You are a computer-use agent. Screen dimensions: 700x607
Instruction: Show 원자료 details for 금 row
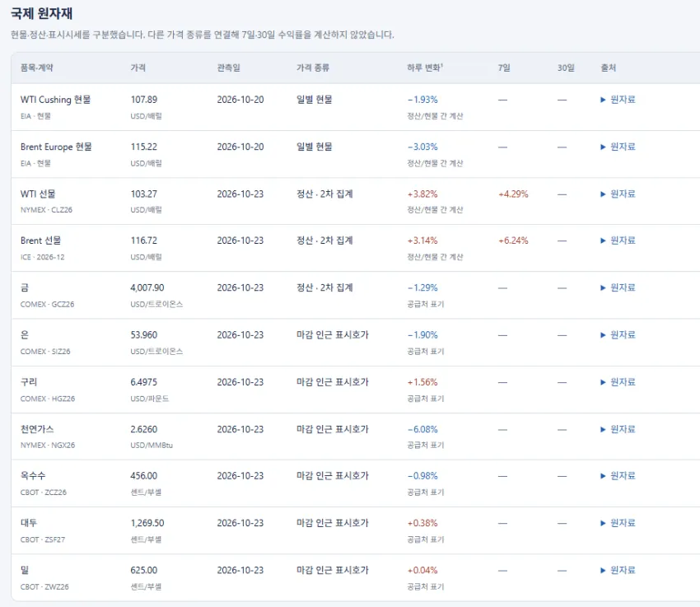click(618, 288)
